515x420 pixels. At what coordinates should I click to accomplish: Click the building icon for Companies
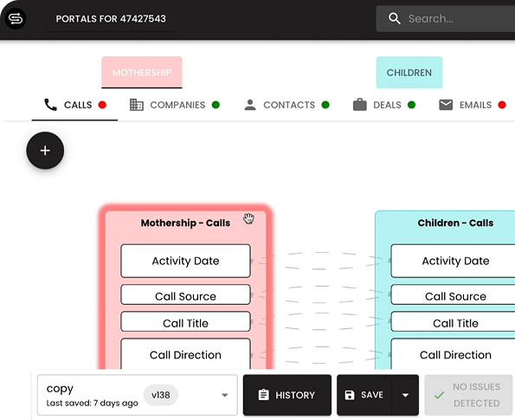coord(136,105)
